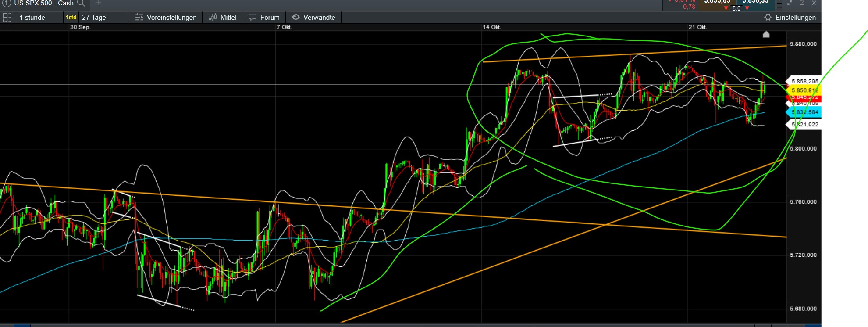868x327 pixels.
Task: Click the 5,0 spread value
Action: [736, 8]
